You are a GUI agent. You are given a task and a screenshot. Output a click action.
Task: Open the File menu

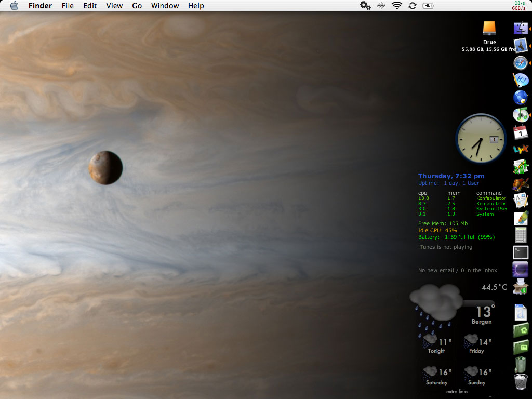[68, 6]
